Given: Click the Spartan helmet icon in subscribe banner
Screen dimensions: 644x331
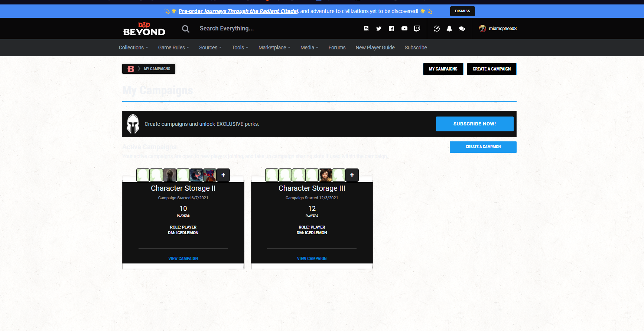Looking at the screenshot, I should [133, 124].
